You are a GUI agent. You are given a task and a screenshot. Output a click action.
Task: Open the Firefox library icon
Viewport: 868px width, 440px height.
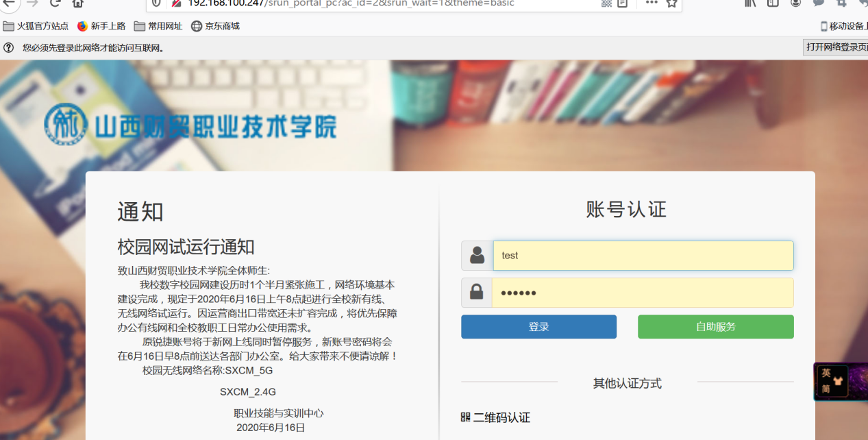750,3
